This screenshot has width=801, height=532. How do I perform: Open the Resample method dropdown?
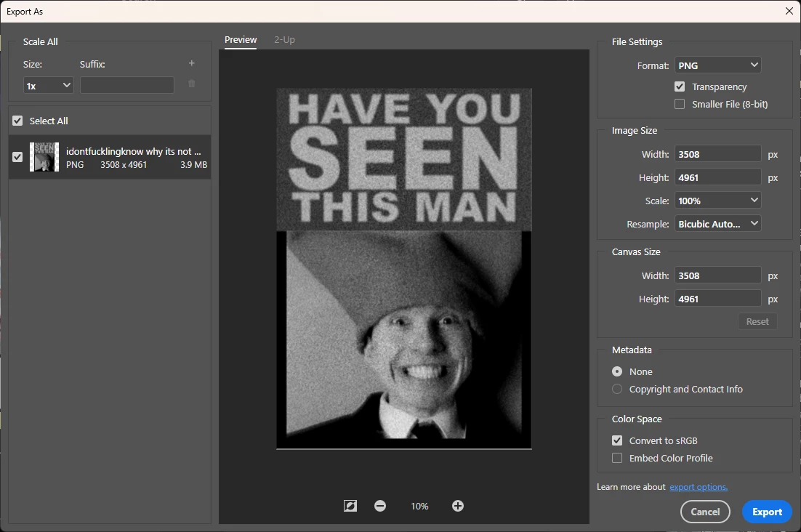coord(717,224)
